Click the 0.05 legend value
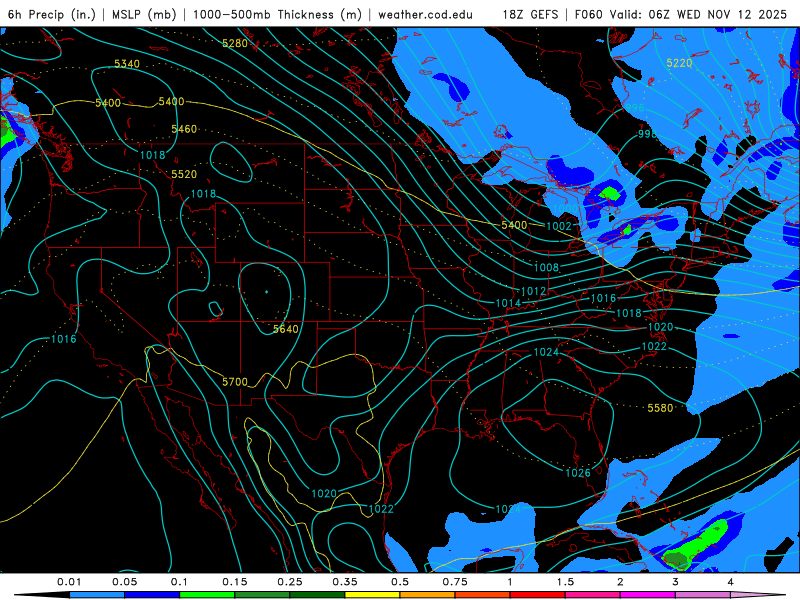Viewport: 800px width, 600px height. pyautogui.click(x=124, y=582)
